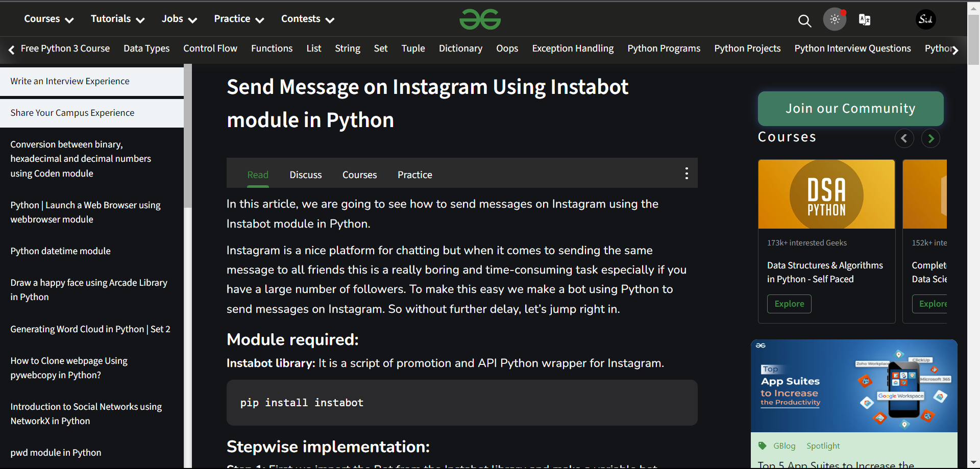Click Share Your Campus Experience
This screenshot has height=469, width=980.
point(92,113)
